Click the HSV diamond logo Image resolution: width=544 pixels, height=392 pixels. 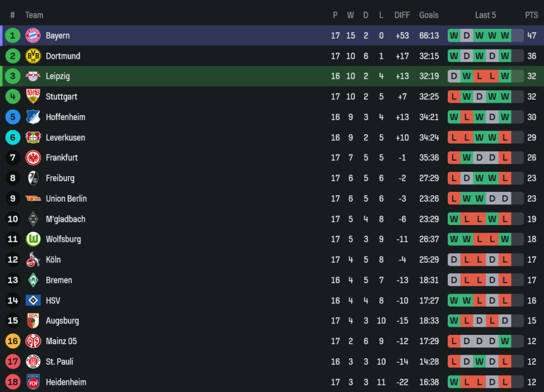[33, 301]
